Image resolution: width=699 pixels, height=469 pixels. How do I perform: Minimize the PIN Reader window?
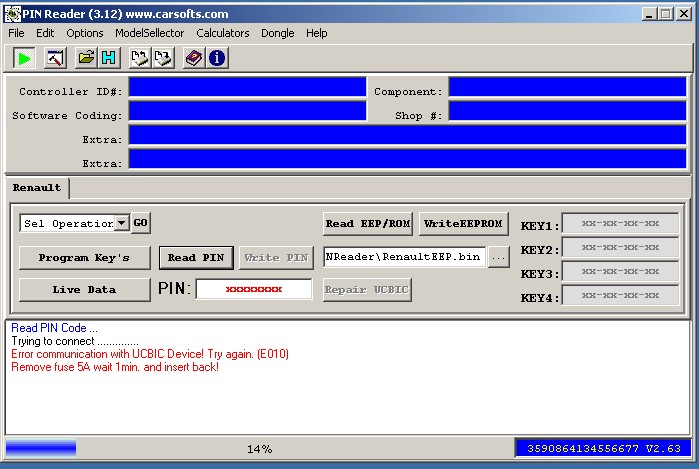point(650,14)
